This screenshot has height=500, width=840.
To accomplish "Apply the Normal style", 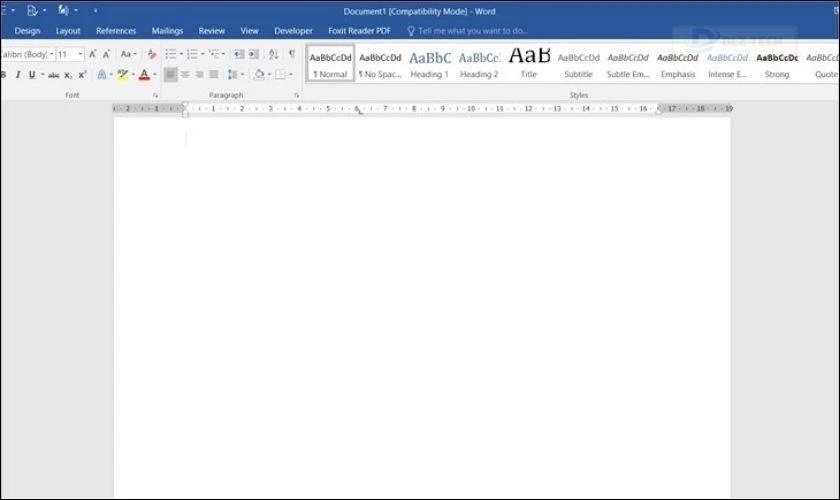I will pyautogui.click(x=331, y=64).
